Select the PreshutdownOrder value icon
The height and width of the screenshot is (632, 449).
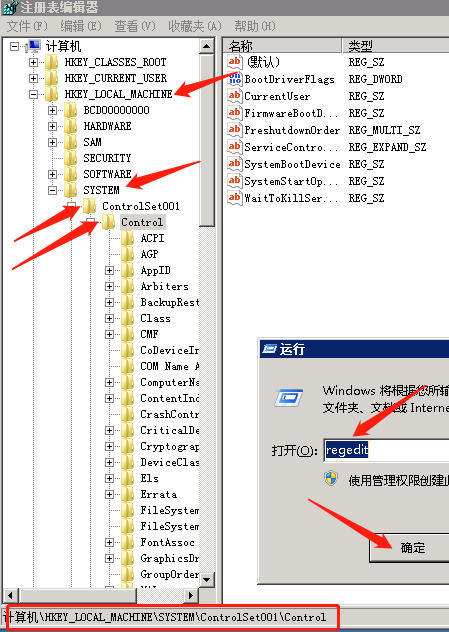[x=235, y=130]
